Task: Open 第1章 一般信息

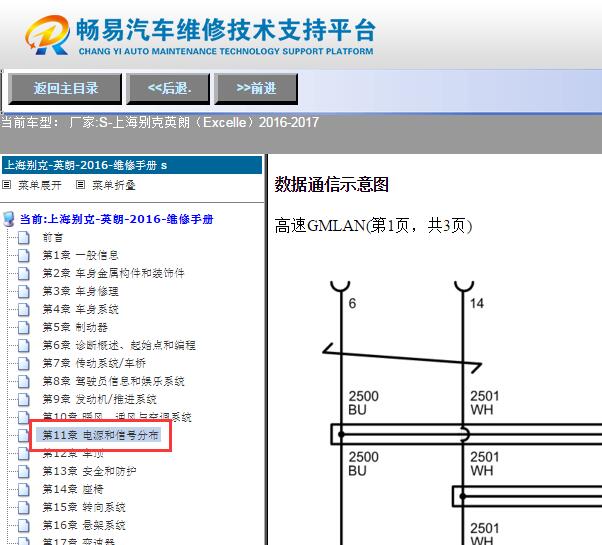Action: point(80,255)
